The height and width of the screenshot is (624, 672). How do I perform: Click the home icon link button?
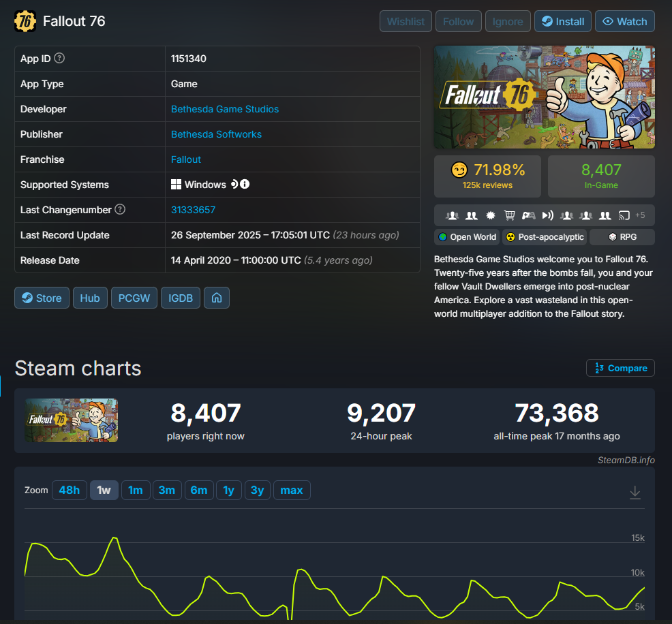coord(216,298)
